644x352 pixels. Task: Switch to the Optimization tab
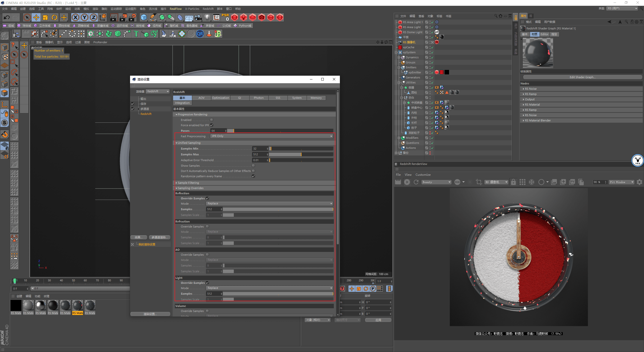220,98
